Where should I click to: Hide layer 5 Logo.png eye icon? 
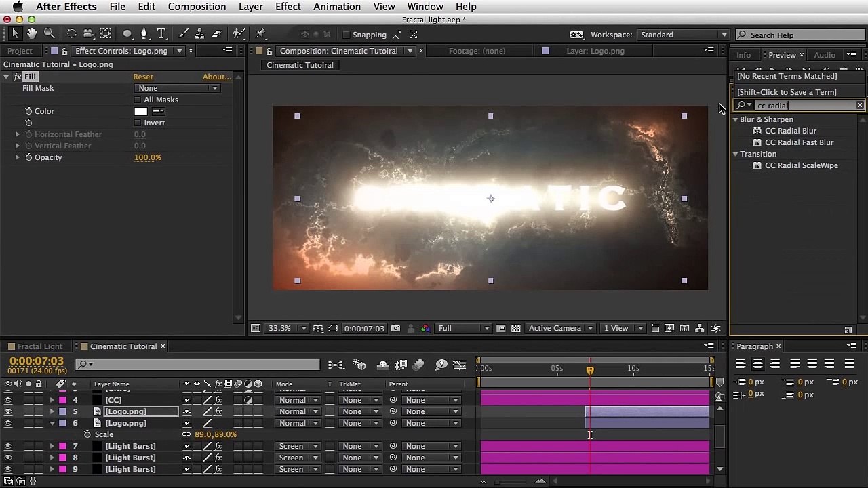(8, 411)
